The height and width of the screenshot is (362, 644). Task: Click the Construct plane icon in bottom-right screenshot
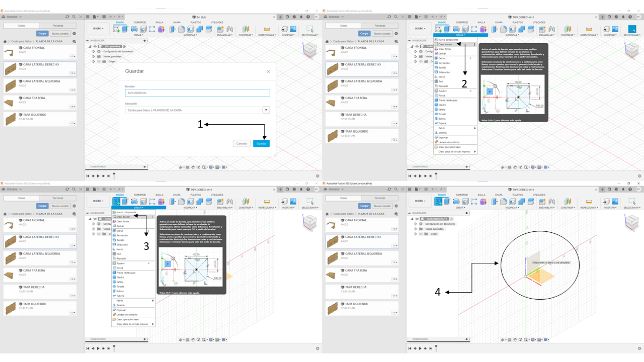pyautogui.click(x=568, y=202)
